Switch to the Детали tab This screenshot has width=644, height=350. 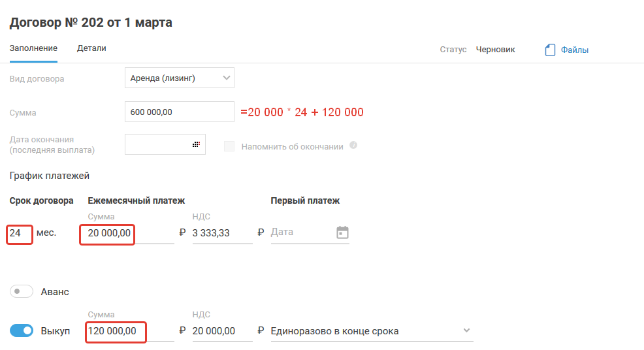point(91,48)
